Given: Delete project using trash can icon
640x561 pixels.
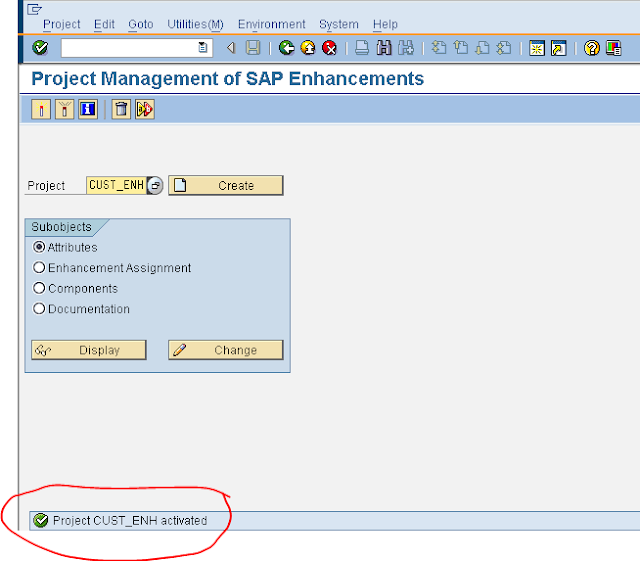Looking at the screenshot, I should 121,109.
